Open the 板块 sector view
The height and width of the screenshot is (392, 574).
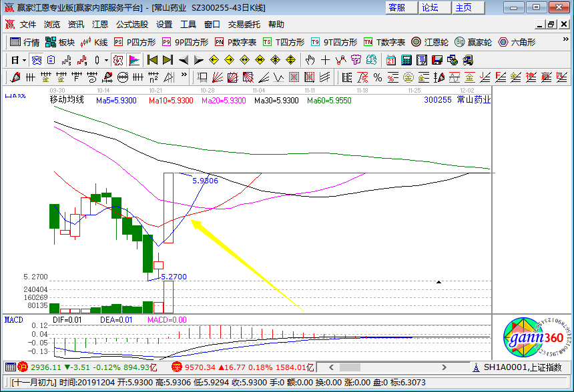click(60, 43)
